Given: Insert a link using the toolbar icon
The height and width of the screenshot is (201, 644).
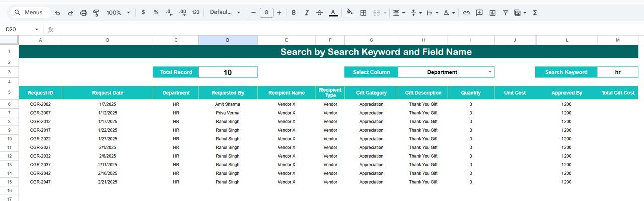Looking at the screenshot, I should (x=466, y=13).
